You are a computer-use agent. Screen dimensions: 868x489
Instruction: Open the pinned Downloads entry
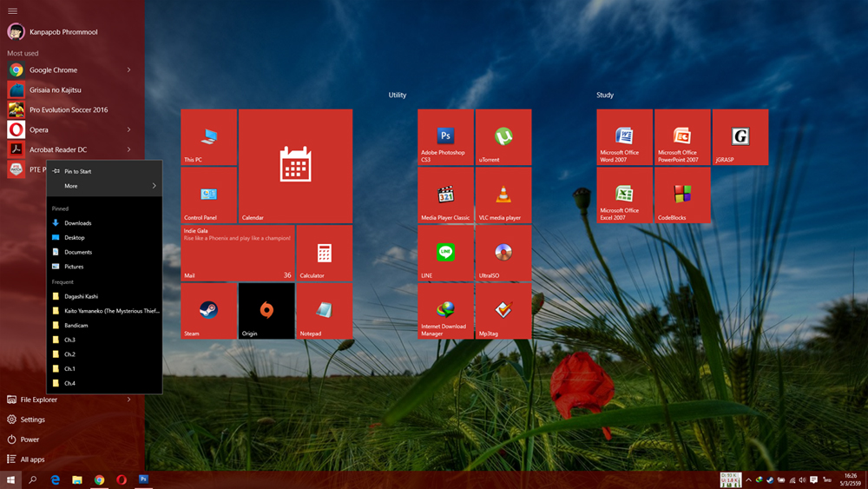point(105,223)
